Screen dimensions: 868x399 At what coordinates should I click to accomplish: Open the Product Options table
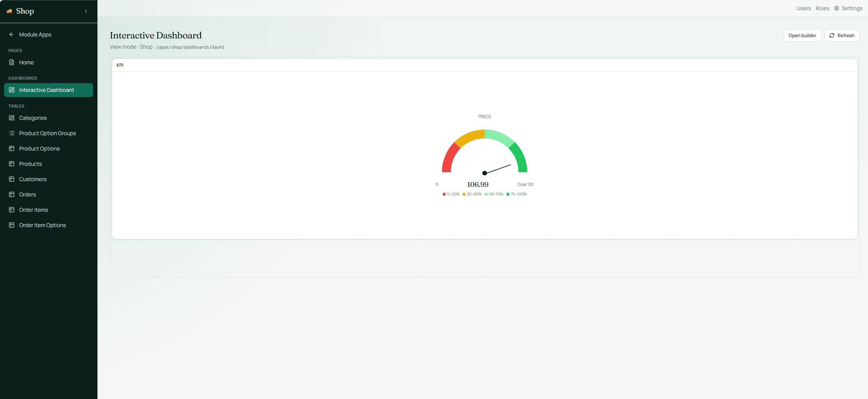(48, 148)
